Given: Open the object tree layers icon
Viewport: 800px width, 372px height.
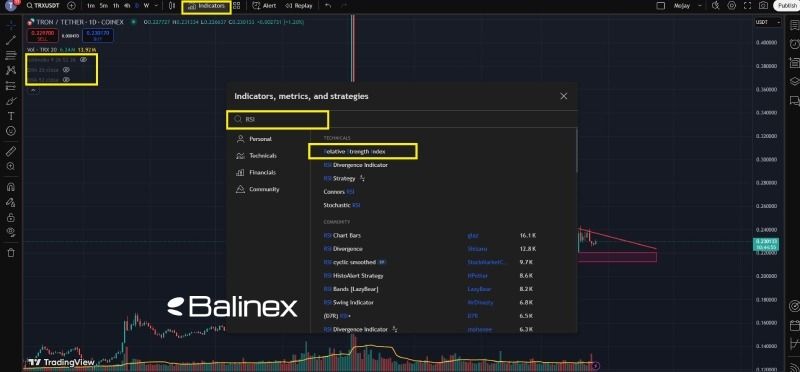Looking at the screenshot, I should pos(794,81).
